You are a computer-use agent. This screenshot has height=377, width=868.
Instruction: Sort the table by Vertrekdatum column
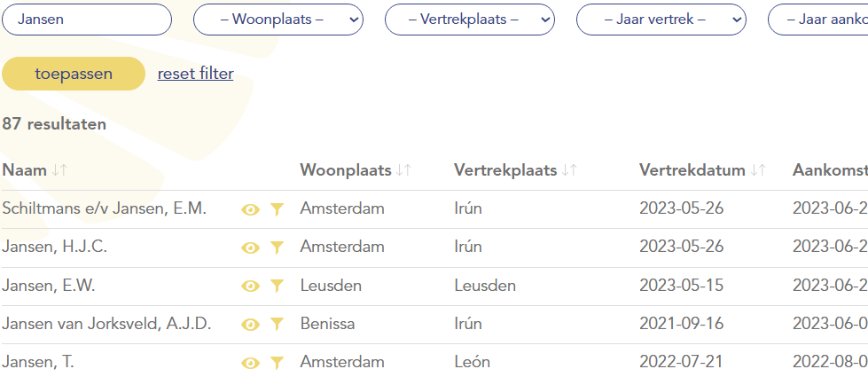758,170
